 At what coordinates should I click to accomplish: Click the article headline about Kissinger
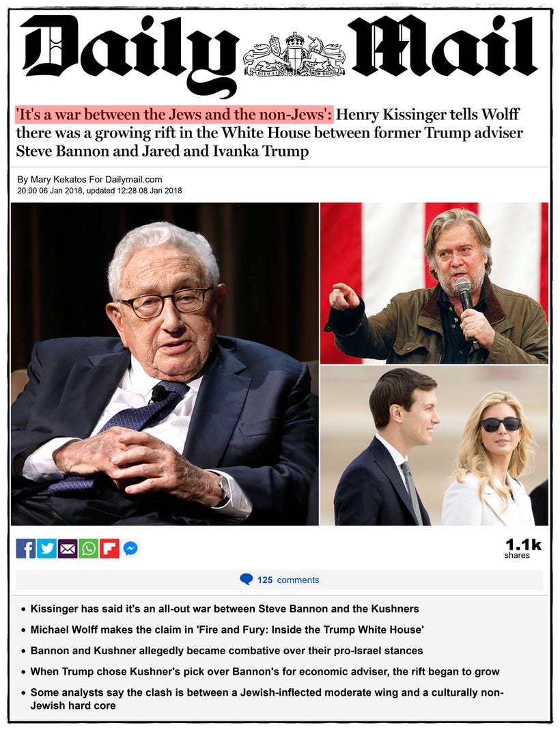tap(269, 133)
